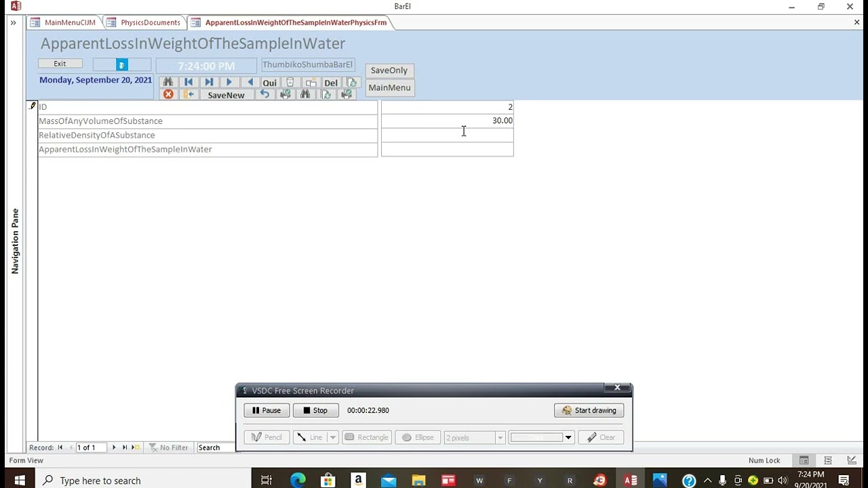Click the current record number box
868x488 pixels.
(x=91, y=447)
